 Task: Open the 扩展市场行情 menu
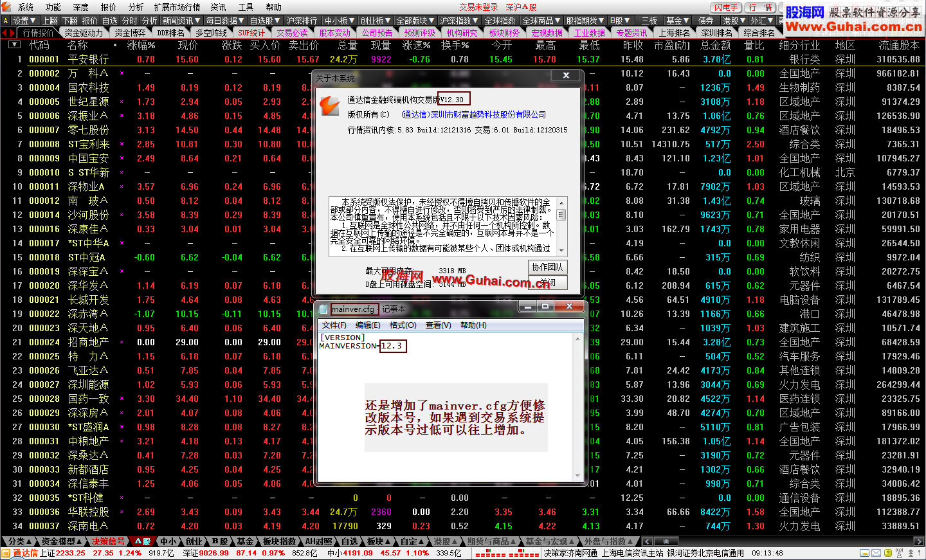(x=177, y=7)
